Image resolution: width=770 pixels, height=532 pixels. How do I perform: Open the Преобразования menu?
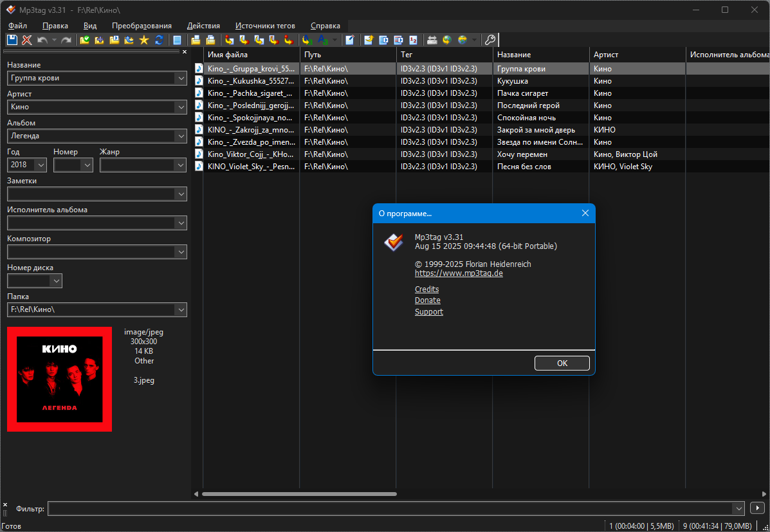point(142,26)
